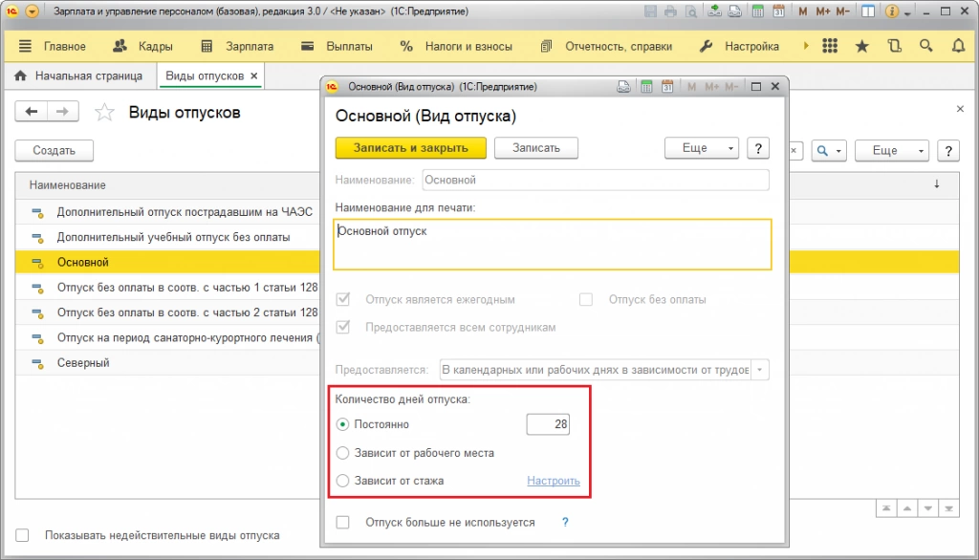The width and height of the screenshot is (979, 560).
Task: Click the yellow information icon
Action: point(892,11)
